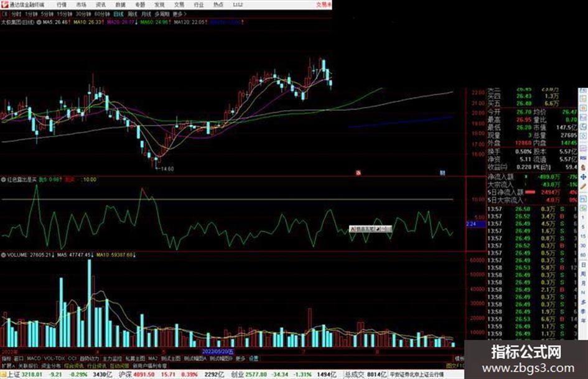Open 互动问答 link
Screen dimensions: 588x379
coord(119,365)
